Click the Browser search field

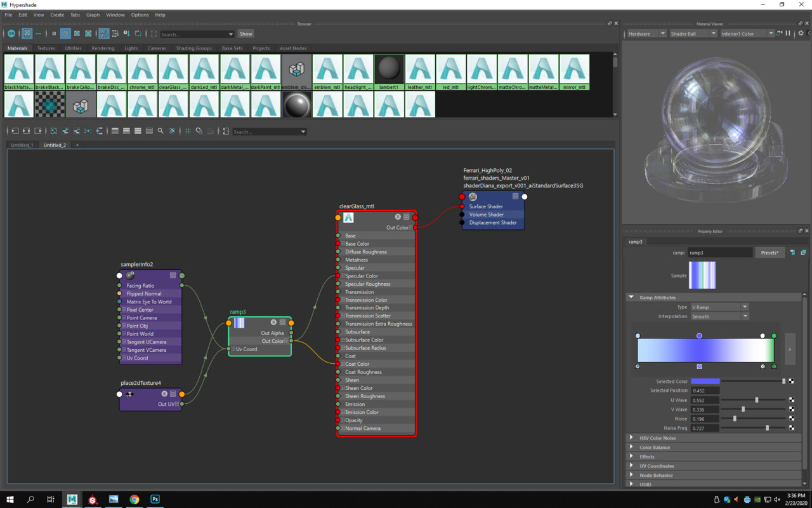[197, 34]
